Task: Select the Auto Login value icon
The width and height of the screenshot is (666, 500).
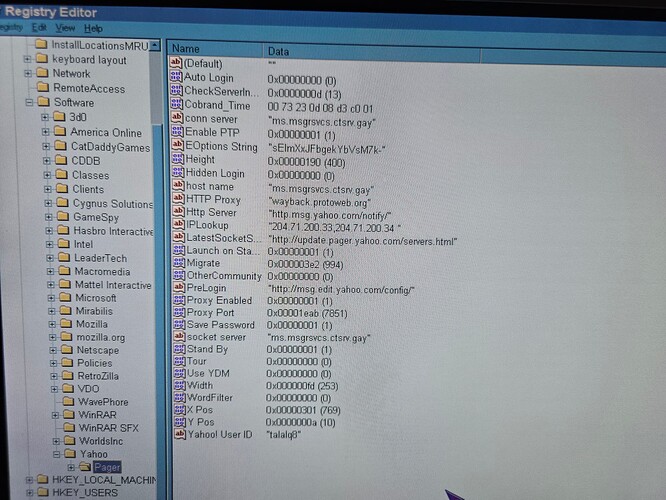Action: (x=176, y=76)
